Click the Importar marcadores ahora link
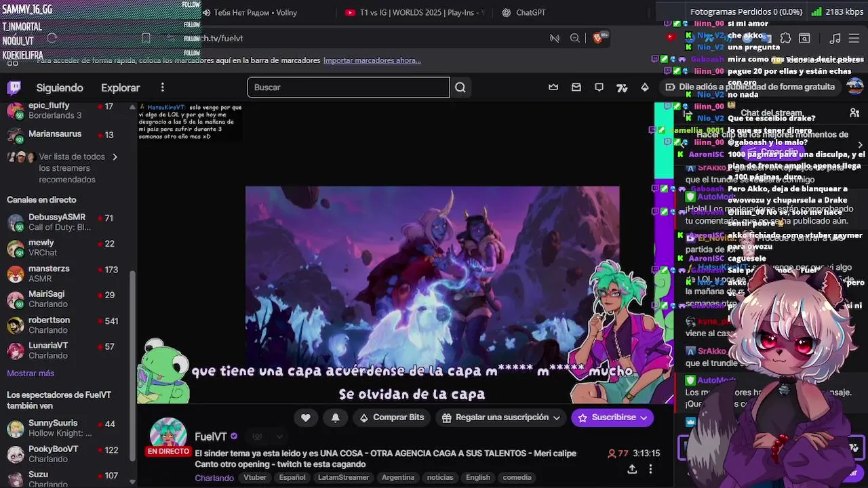The height and width of the screenshot is (488, 868). (372, 60)
